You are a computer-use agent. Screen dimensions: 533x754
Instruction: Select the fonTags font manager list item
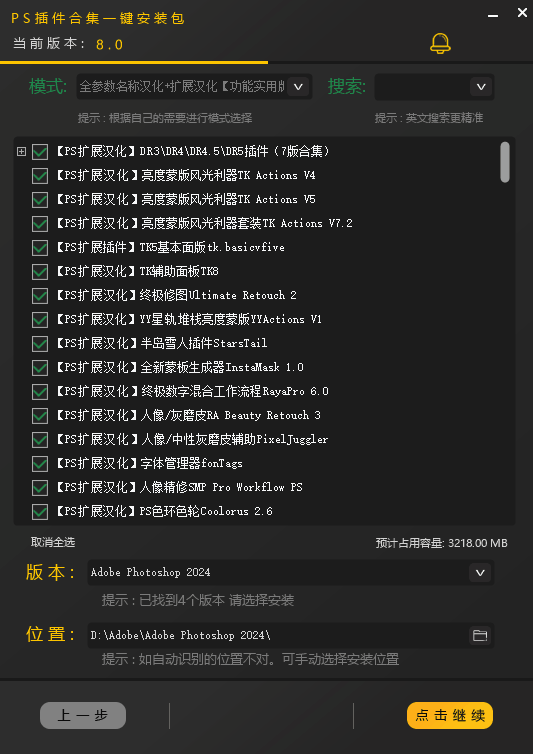click(x=149, y=464)
